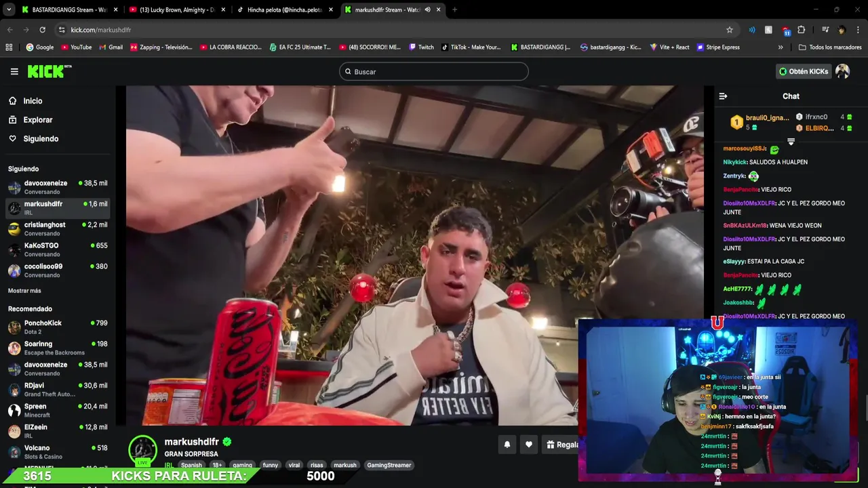Image resolution: width=868 pixels, height=488 pixels.
Task: Click the Spanish stream tag
Action: (x=191, y=465)
